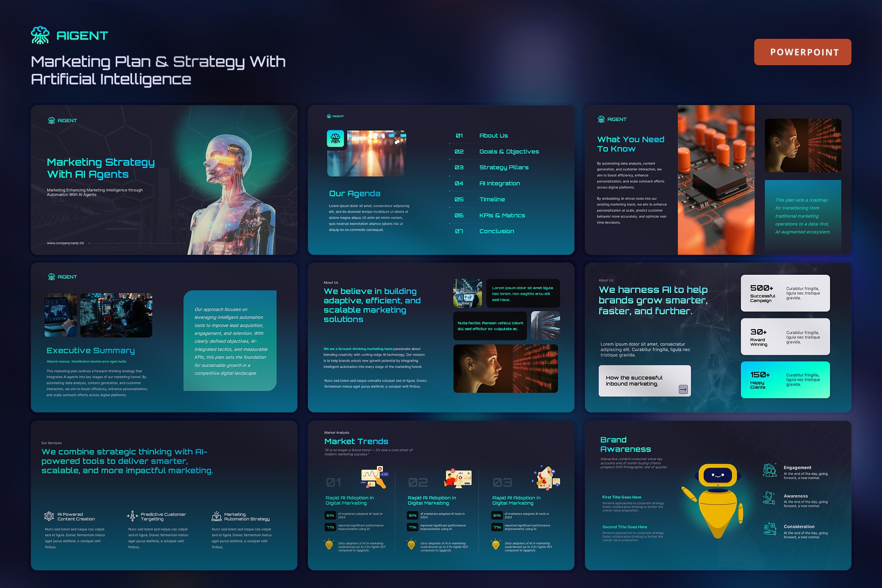This screenshot has width=882, height=588.
Task: Select agenda item Strategy Pillars
Action: [x=504, y=167]
